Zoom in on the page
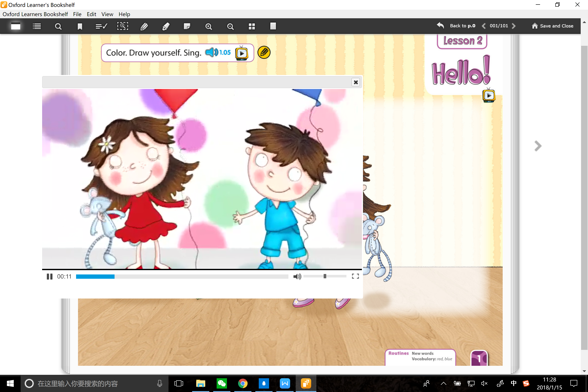This screenshot has width=588, height=392. 208,26
